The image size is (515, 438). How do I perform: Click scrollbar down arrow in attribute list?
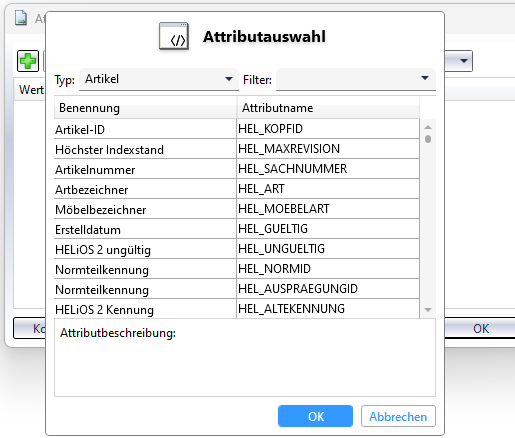pyautogui.click(x=428, y=310)
